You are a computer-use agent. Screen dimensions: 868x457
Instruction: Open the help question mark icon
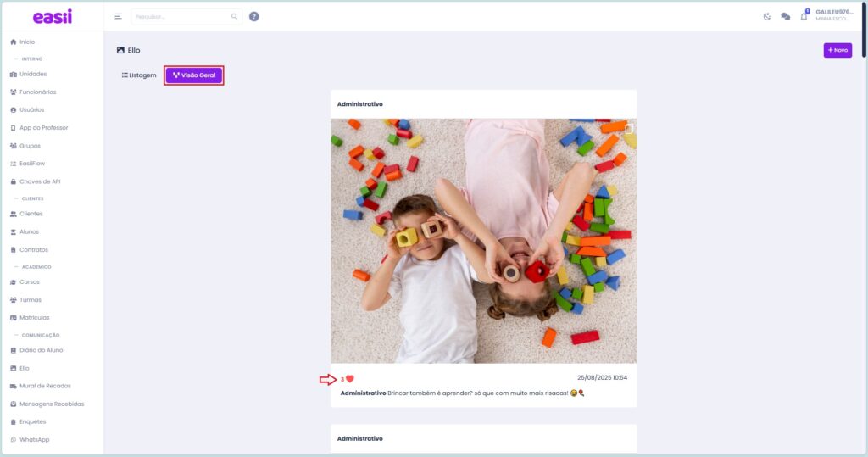pyautogui.click(x=254, y=16)
